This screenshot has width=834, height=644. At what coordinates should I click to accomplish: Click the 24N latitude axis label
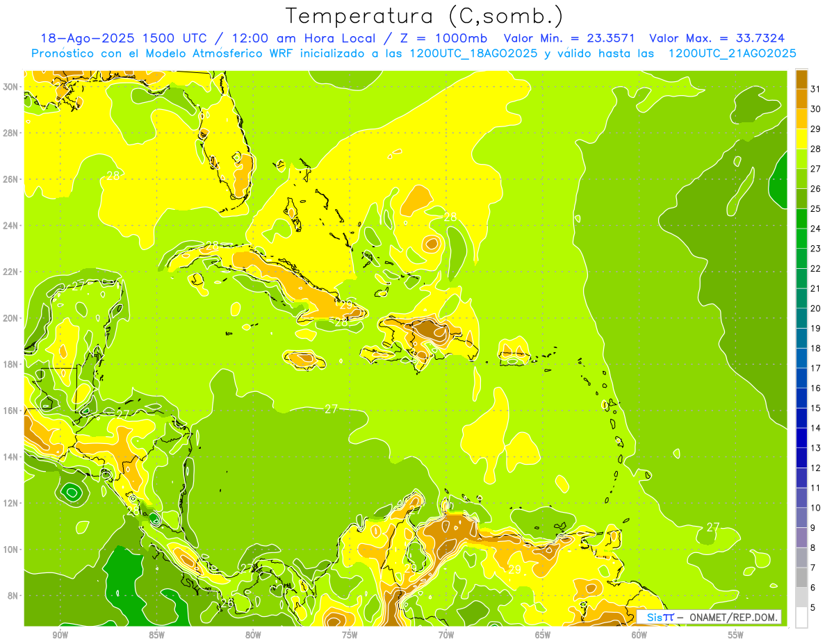tap(11, 226)
